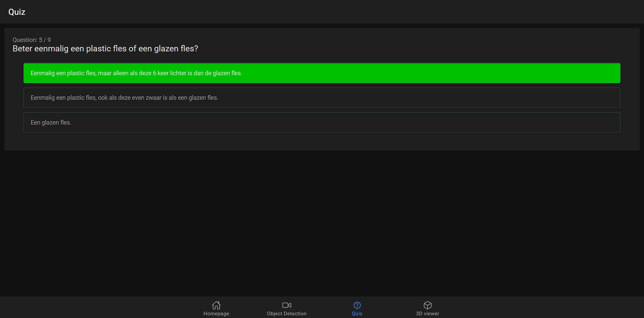Click the Object Detection camera icon

(287, 305)
